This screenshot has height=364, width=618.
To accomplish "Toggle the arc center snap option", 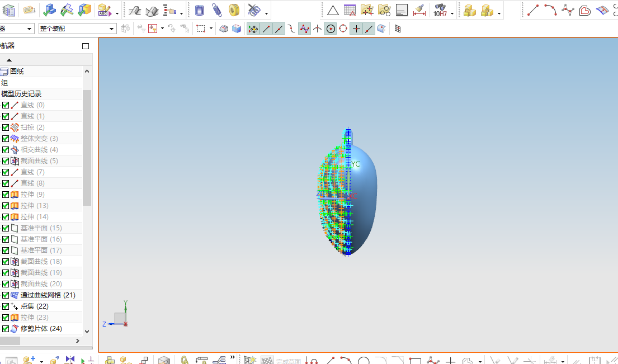I will [x=331, y=29].
